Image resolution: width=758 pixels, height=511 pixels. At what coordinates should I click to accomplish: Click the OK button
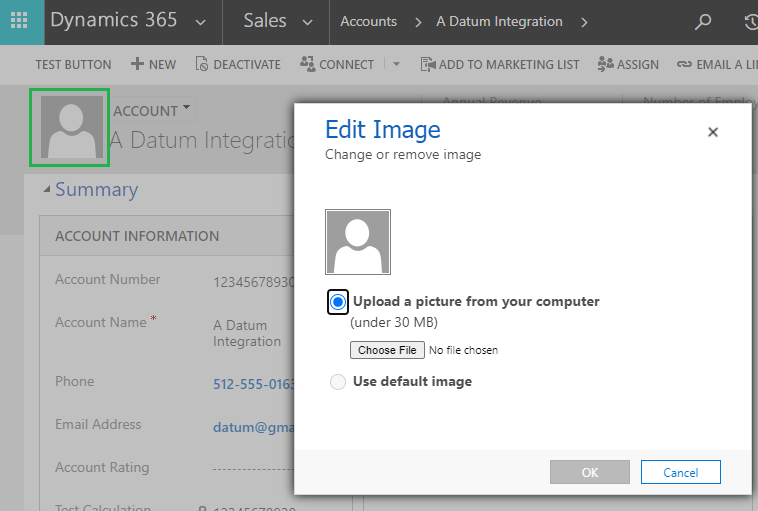(590, 472)
